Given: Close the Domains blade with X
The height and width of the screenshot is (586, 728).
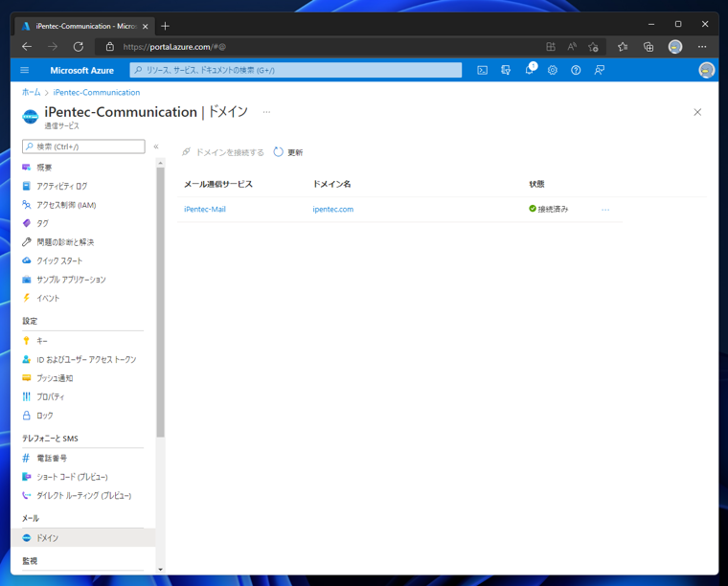Looking at the screenshot, I should click(x=697, y=112).
